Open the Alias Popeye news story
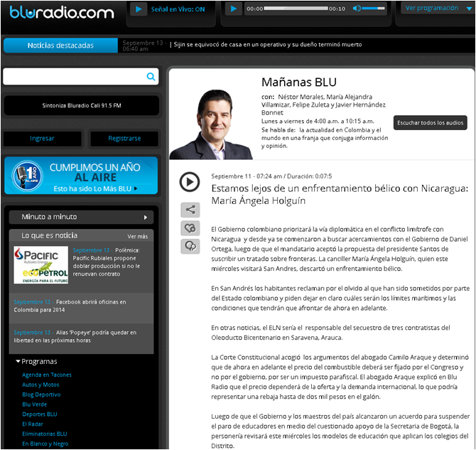476x450 pixels. 75,336
